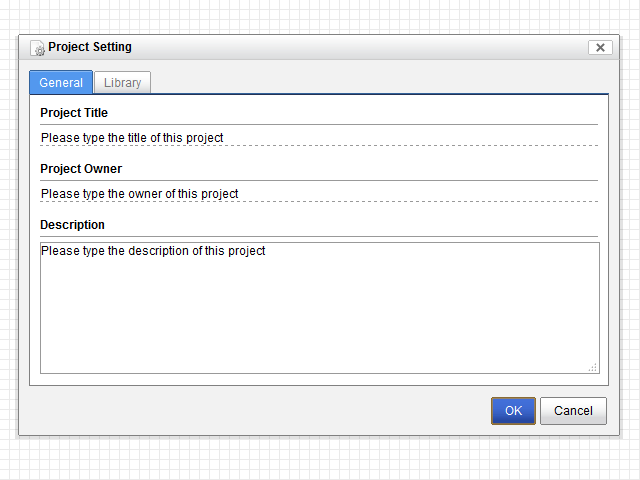Click the Project Owner heading label
This screenshot has height=480, width=640.
[81, 169]
